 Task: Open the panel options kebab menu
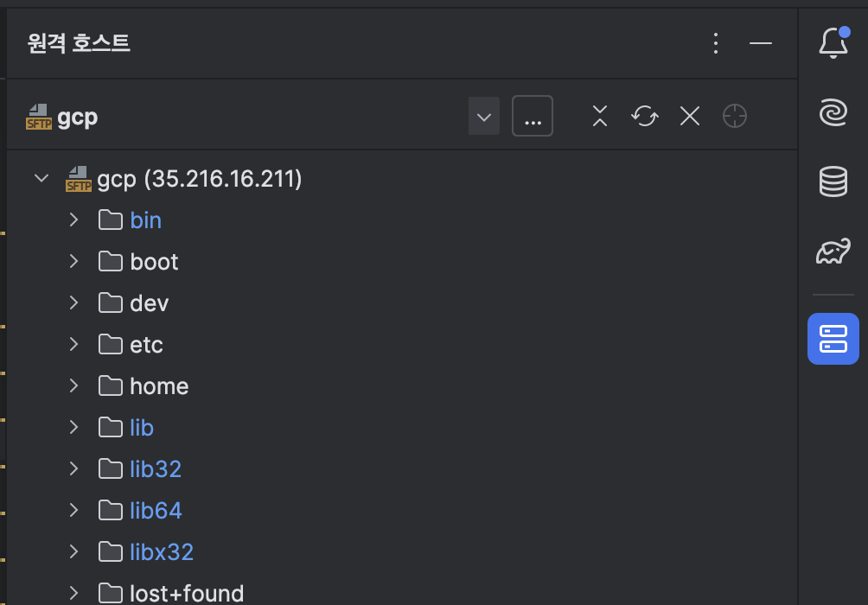click(x=716, y=43)
